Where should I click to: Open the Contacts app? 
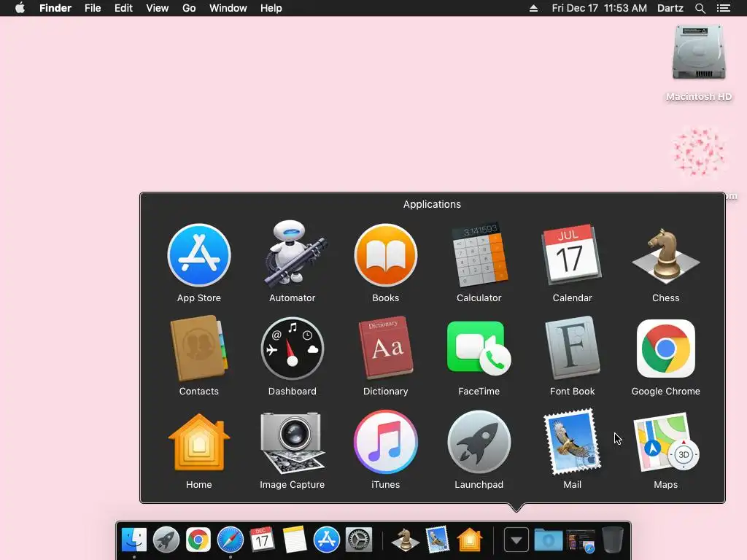(199, 348)
